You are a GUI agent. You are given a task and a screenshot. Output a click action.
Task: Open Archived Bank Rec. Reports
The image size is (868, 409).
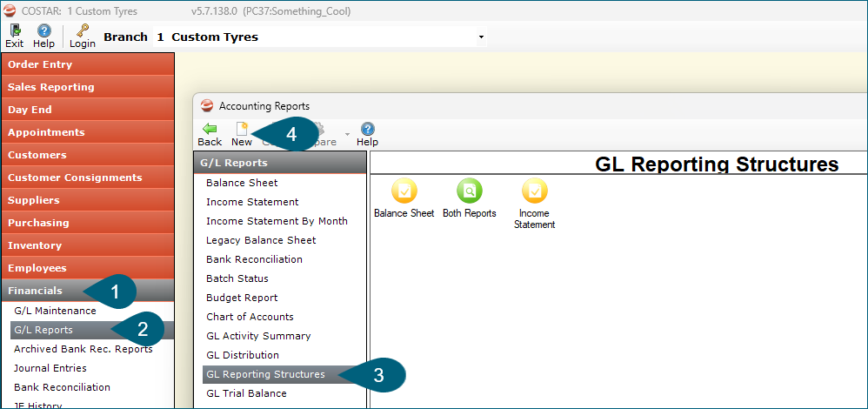83,349
